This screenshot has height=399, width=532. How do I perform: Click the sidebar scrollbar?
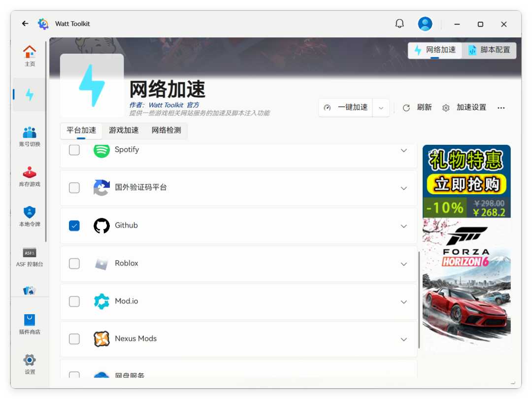46,142
